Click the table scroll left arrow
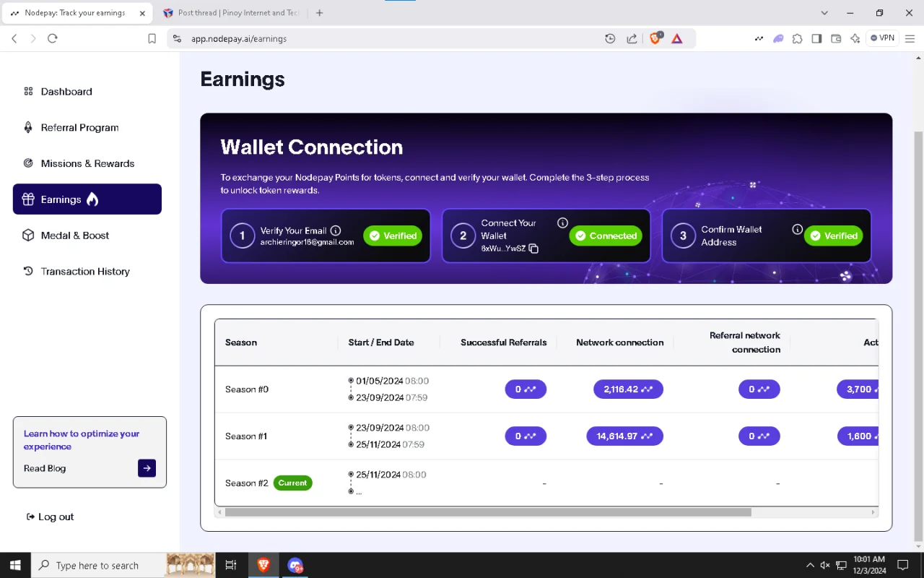 coord(219,512)
